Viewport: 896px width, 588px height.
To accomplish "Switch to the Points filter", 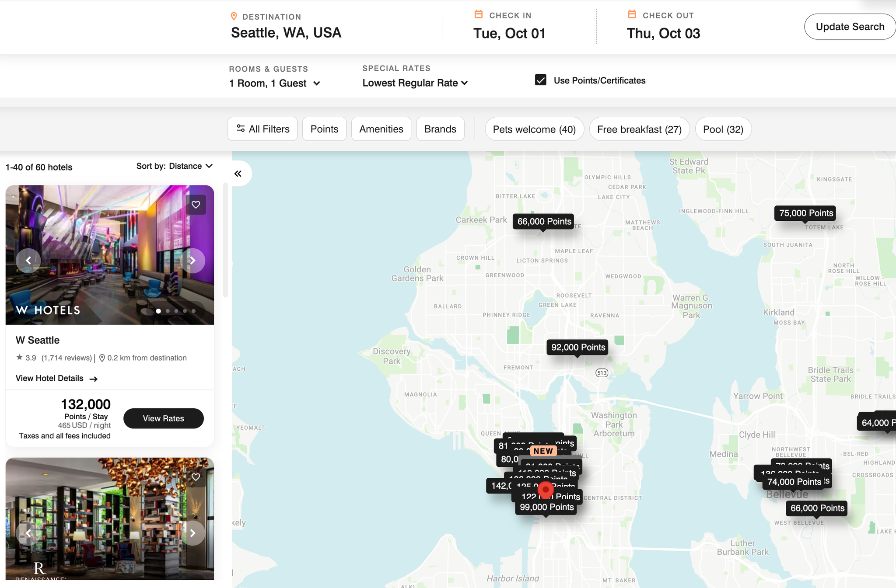I will tap(324, 129).
